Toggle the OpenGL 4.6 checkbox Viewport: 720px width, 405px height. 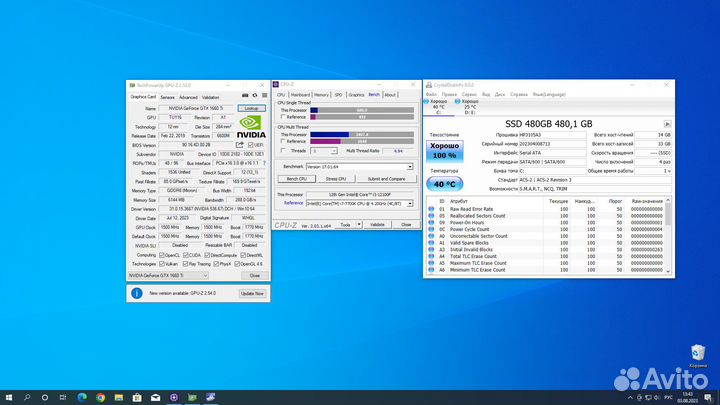[x=237, y=264]
